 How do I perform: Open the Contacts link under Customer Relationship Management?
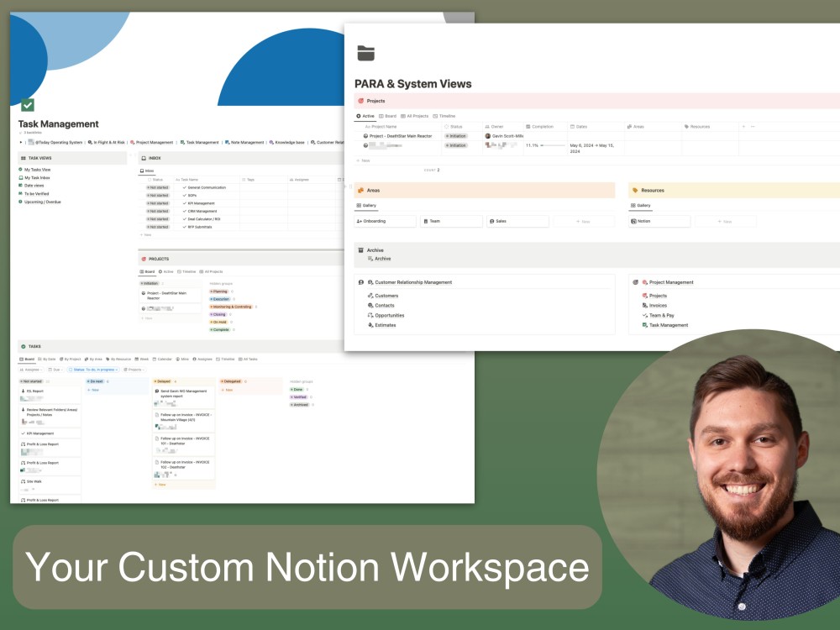click(385, 305)
